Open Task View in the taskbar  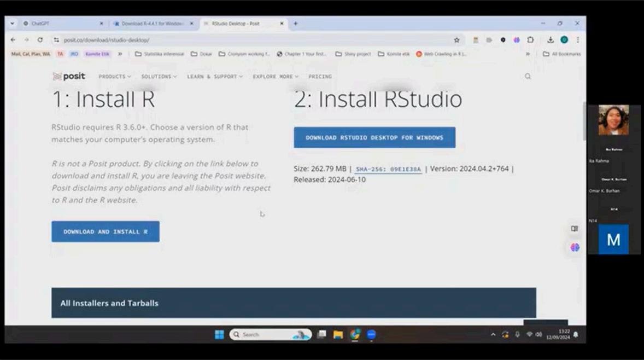[x=321, y=334]
